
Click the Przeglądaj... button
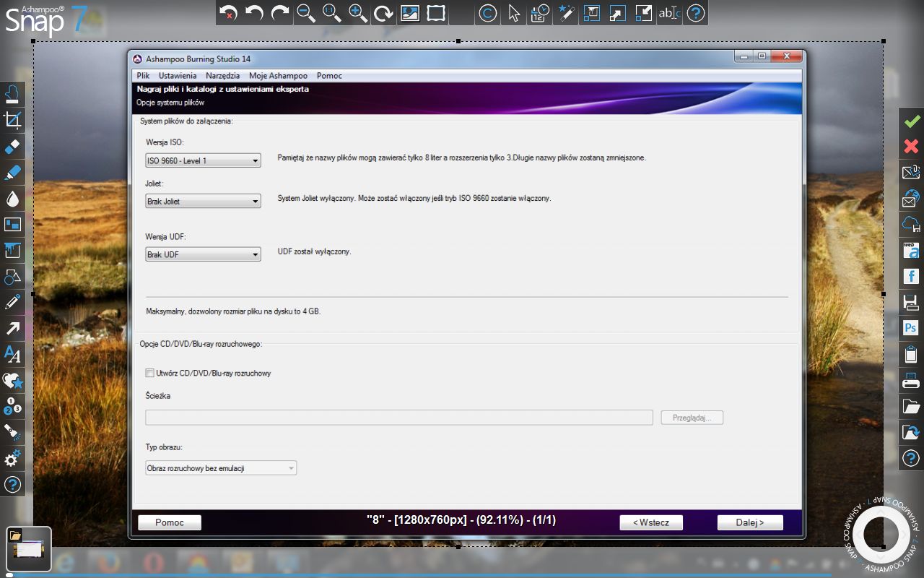(692, 418)
